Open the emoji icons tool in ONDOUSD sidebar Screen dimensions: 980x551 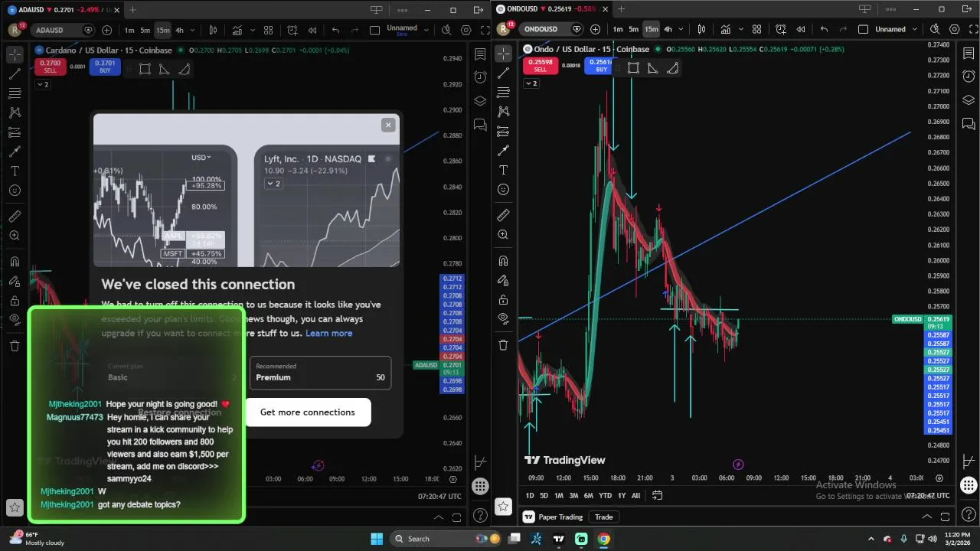pyautogui.click(x=503, y=189)
